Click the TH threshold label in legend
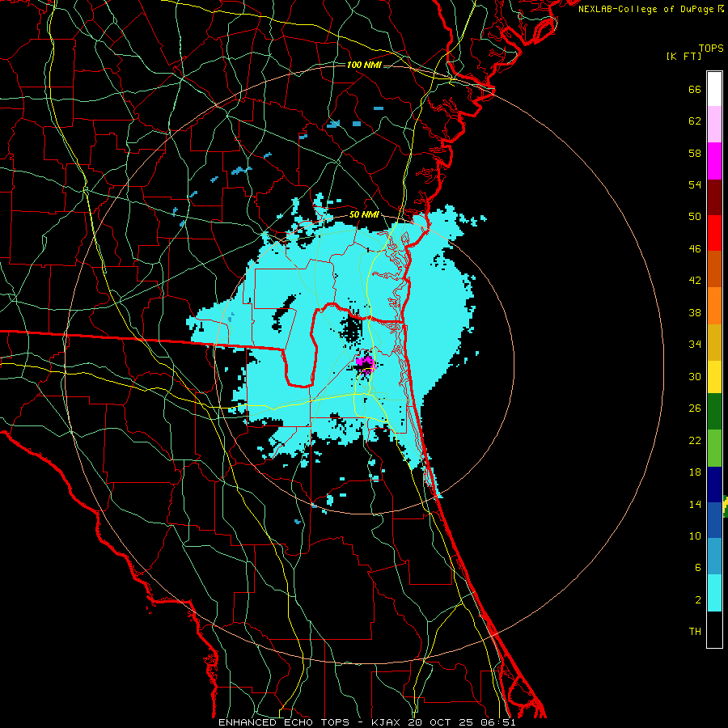This screenshot has width=728, height=728. pos(695,632)
